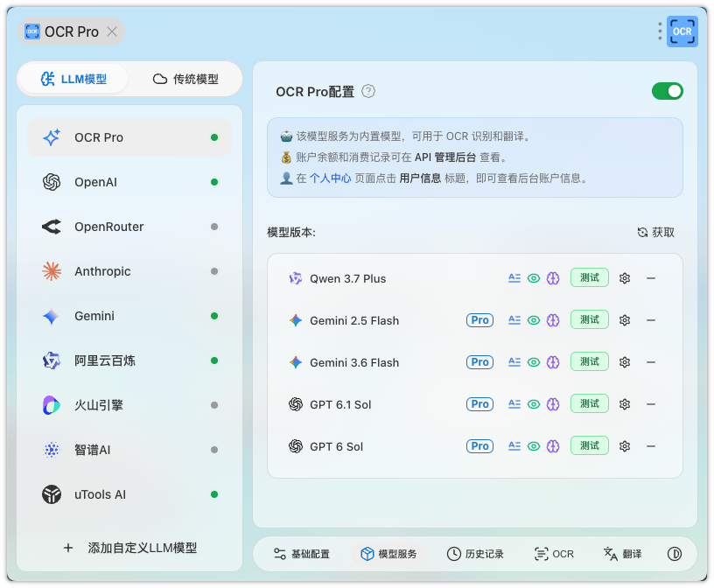Select OpenRouter provider in sidebar
The image size is (714, 588).
129,227
